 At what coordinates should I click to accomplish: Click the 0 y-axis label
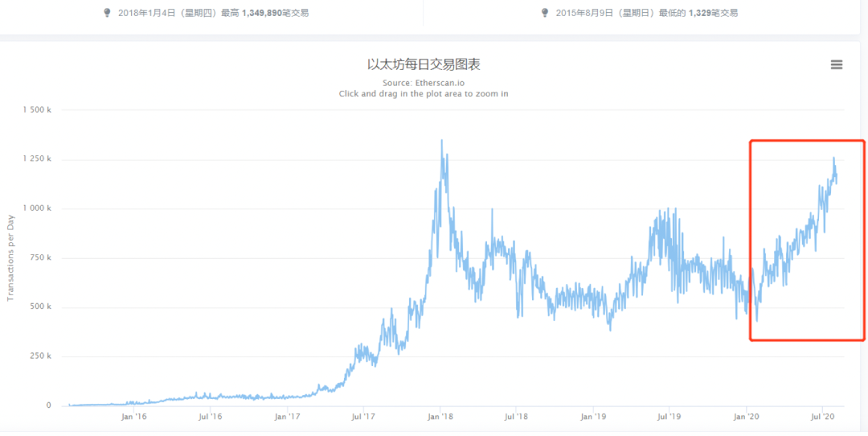49,405
